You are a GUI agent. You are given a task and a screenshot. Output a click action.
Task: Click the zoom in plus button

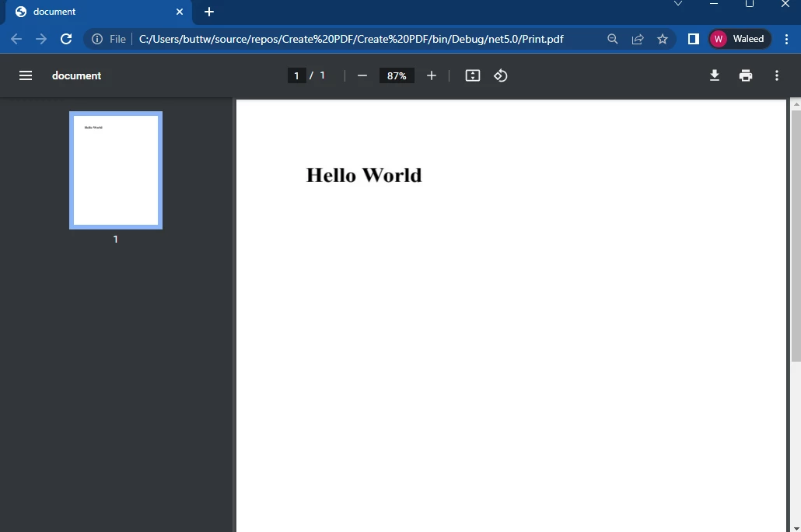click(432, 75)
